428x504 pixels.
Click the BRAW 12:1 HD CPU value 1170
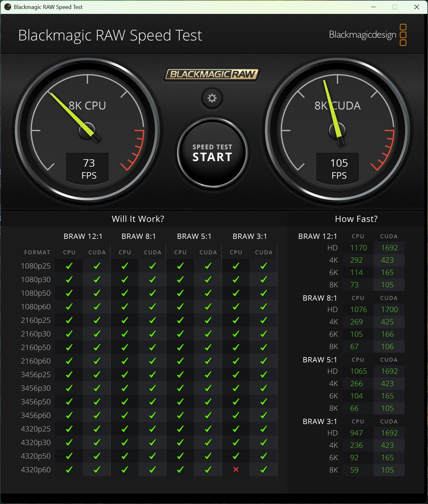(358, 248)
